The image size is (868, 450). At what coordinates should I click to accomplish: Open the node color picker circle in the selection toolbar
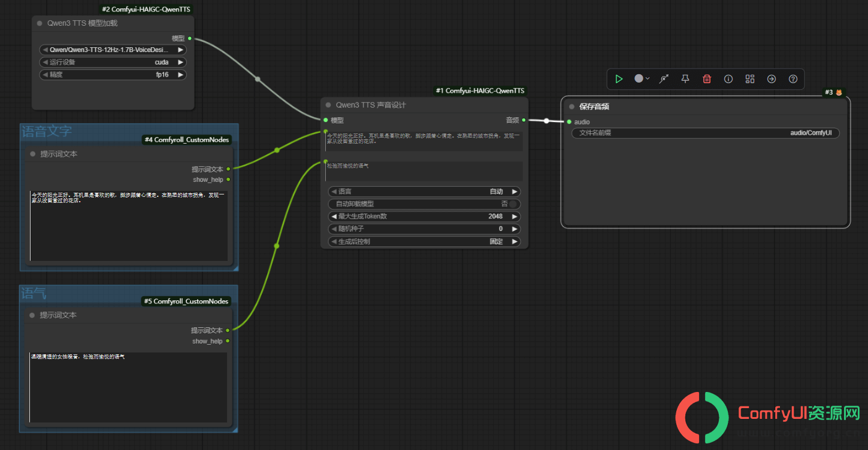pyautogui.click(x=639, y=78)
